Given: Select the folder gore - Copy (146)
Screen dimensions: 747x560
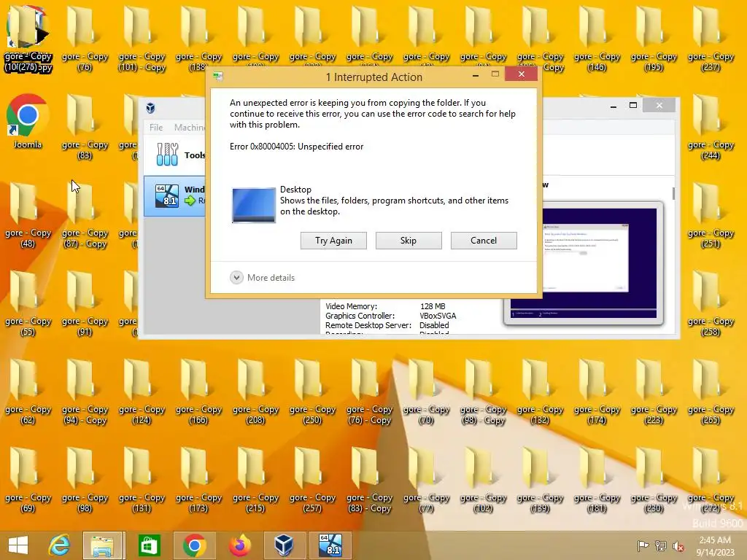Looking at the screenshot, I should coord(597,39).
